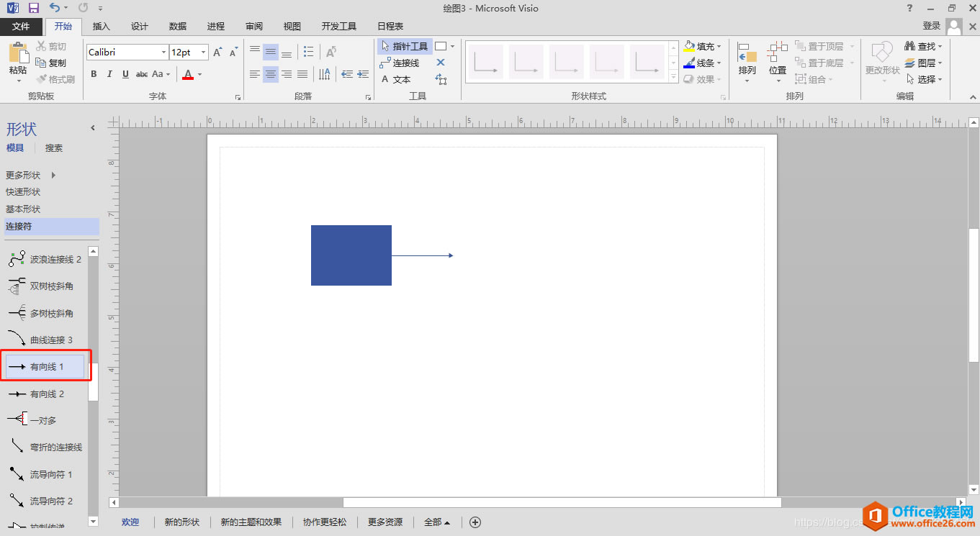
Task: Select the 曲线连接 3 shape
Action: click(45, 339)
